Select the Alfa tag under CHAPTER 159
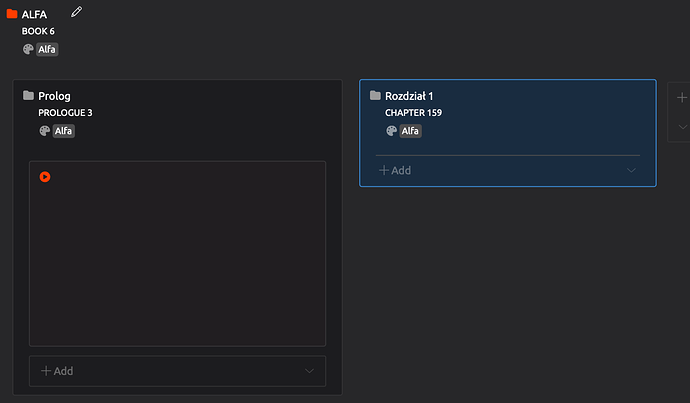 pyautogui.click(x=410, y=130)
